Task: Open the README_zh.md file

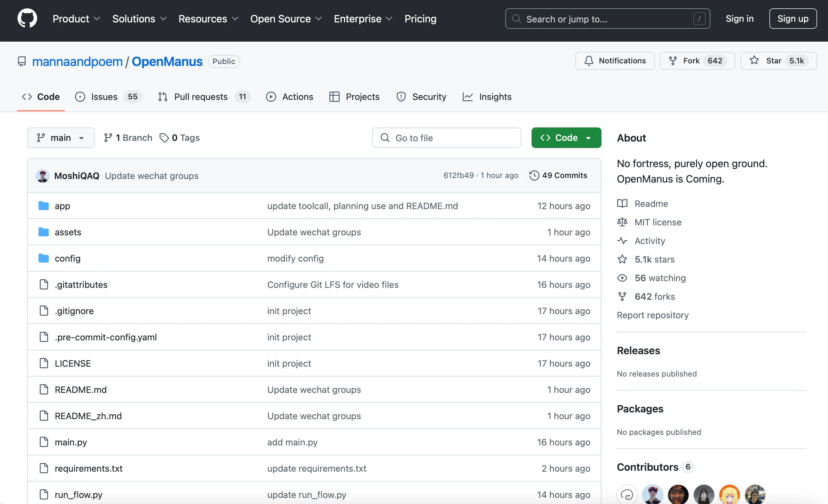Action: coord(88,416)
